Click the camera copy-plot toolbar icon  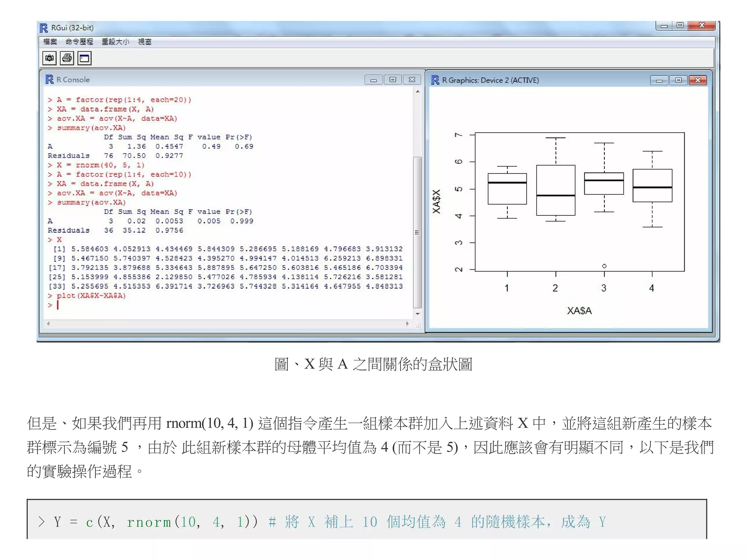tap(49, 58)
